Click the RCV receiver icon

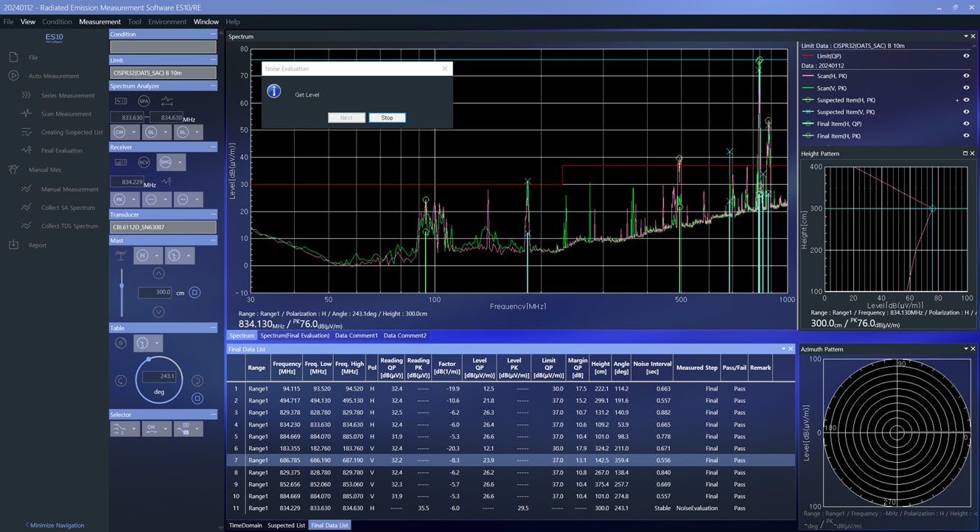point(144,162)
